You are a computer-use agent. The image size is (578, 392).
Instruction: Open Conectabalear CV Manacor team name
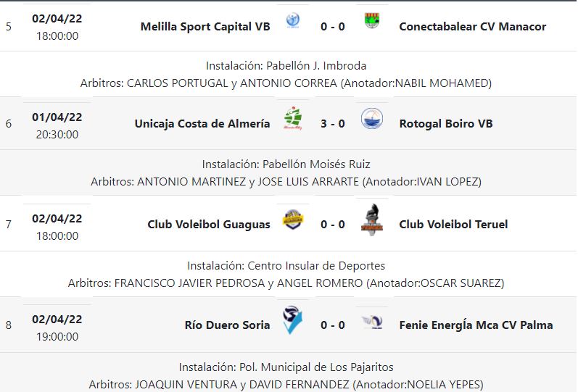(x=473, y=27)
